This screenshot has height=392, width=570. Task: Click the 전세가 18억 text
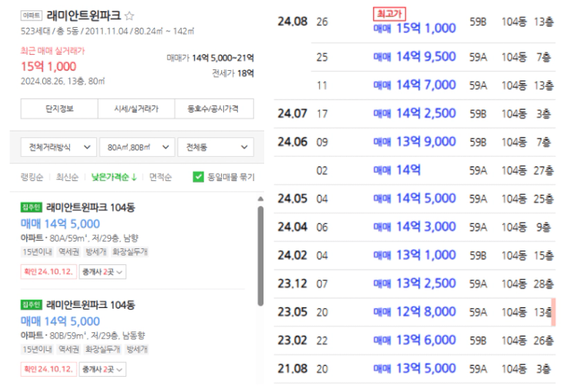coord(233,74)
